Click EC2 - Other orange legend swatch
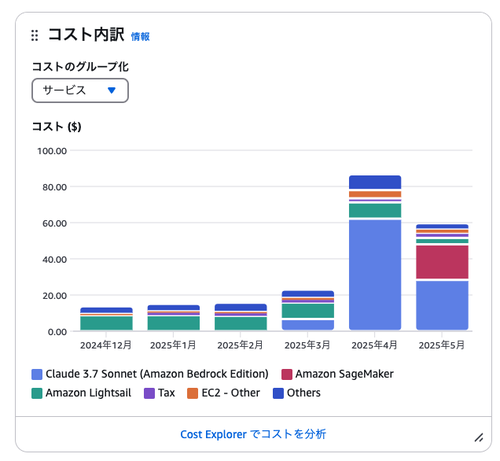 pyautogui.click(x=193, y=393)
